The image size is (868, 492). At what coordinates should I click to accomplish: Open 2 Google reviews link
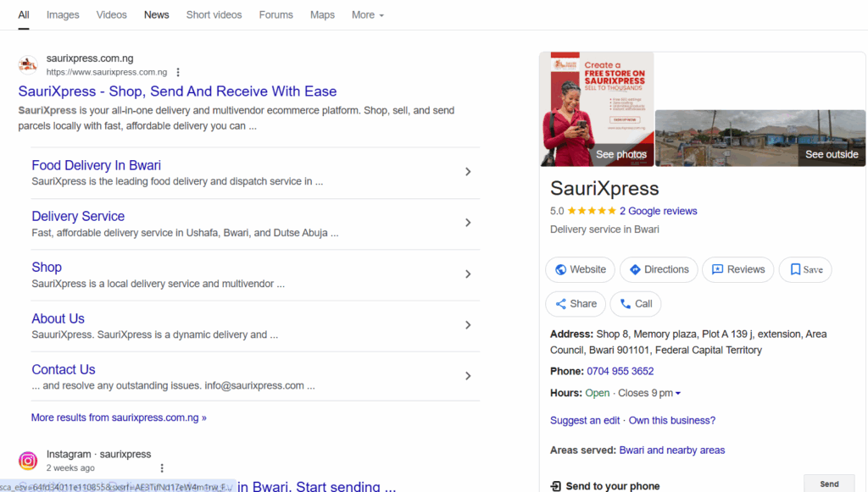tap(658, 211)
